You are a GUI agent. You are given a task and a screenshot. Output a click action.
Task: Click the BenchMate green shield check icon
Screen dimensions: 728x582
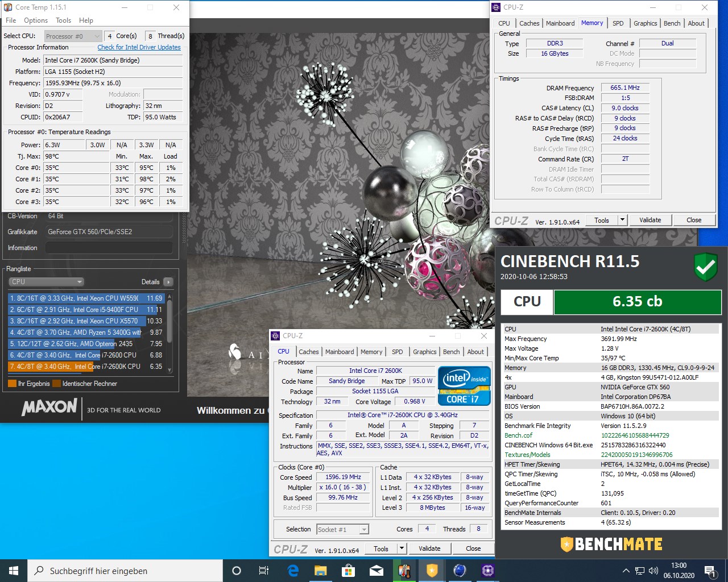(706, 267)
